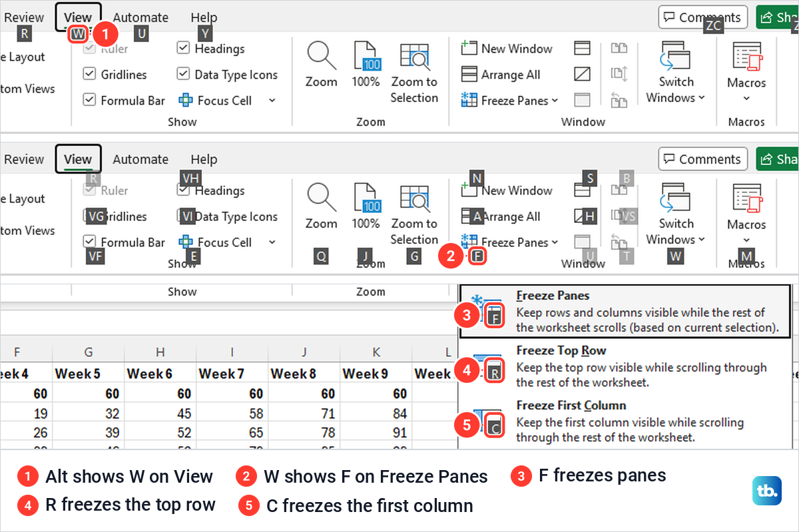This screenshot has height=532, width=799.
Task: Toggle Gridlines checkbox in the top ribbon
Action: 89,75
